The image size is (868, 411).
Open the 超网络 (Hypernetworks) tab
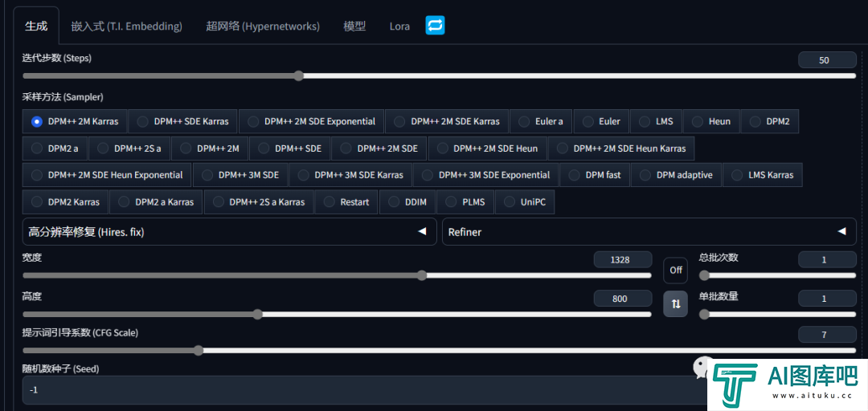[263, 26]
